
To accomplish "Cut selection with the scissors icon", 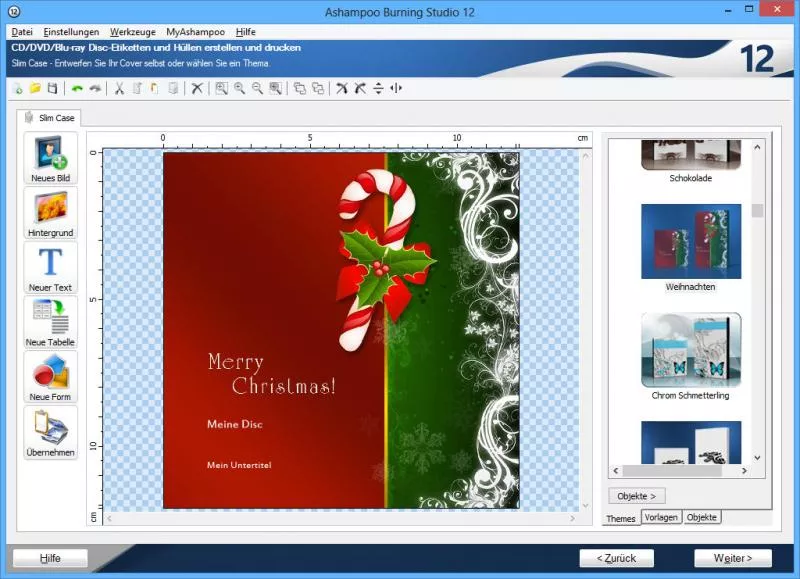I will 119,88.
